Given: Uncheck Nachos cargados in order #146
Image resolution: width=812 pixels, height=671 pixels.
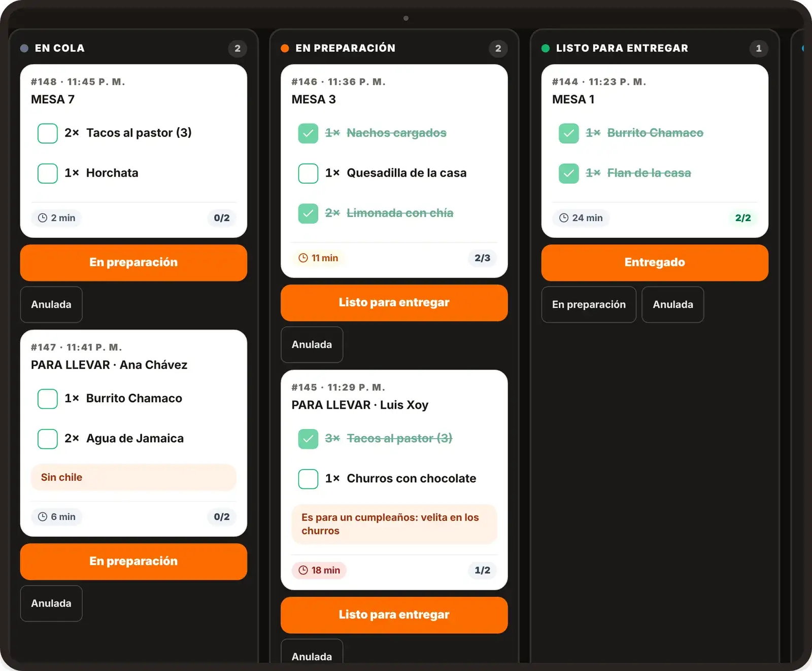Looking at the screenshot, I should (x=308, y=133).
